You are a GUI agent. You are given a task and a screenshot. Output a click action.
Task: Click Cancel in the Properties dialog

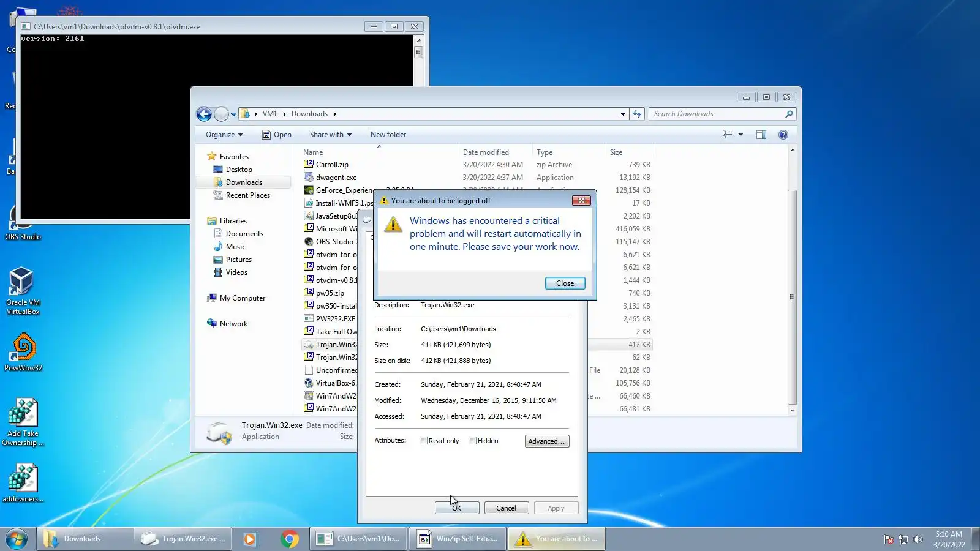click(x=506, y=508)
